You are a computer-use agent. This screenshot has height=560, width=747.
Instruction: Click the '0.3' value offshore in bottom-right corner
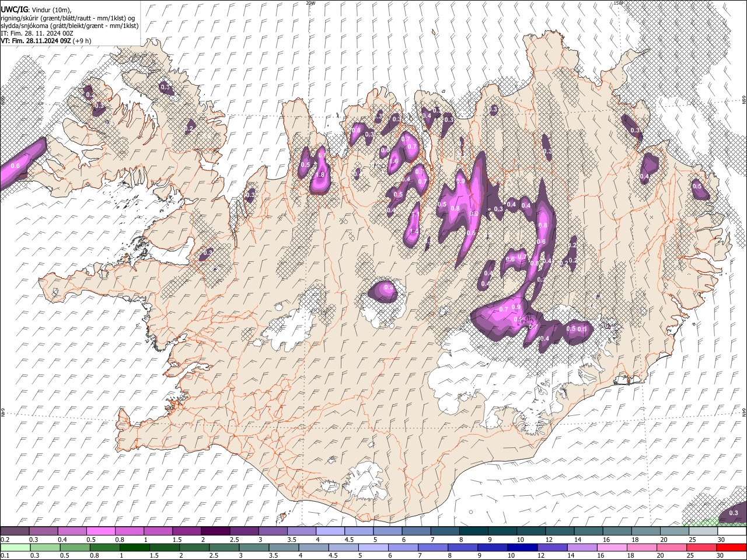[x=734, y=513]
